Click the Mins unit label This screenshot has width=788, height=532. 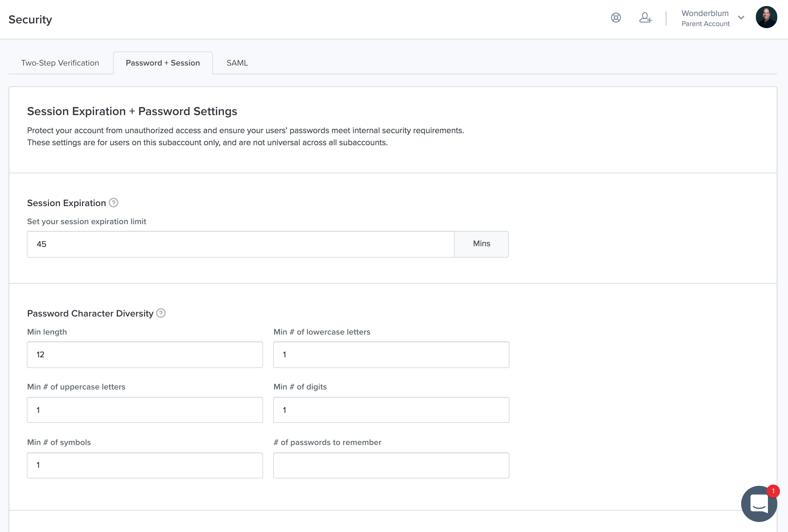[x=481, y=244]
